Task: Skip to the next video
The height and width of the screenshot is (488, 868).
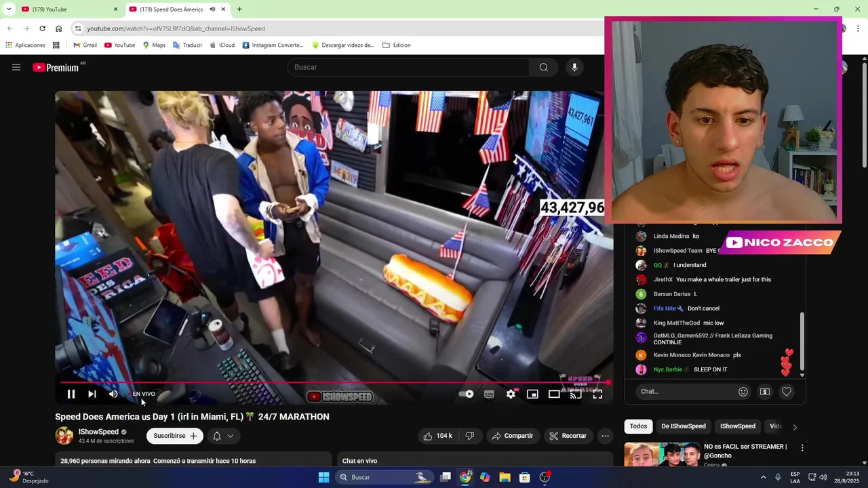Action: pos(92,394)
